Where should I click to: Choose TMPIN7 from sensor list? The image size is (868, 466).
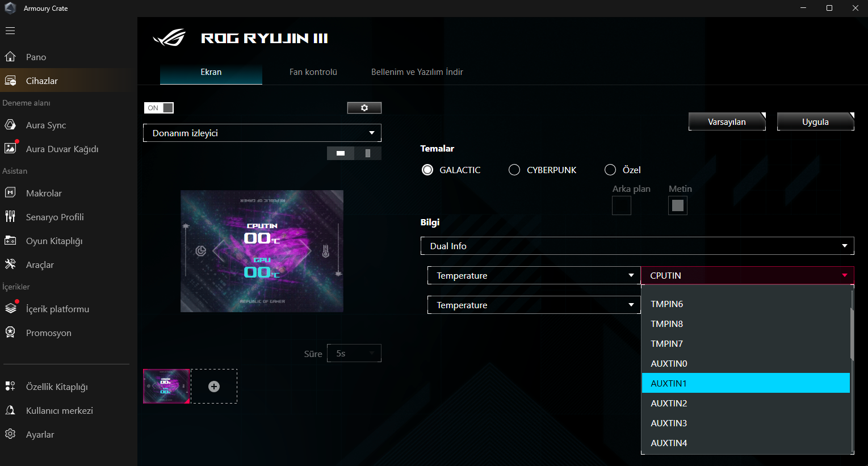[x=746, y=343]
